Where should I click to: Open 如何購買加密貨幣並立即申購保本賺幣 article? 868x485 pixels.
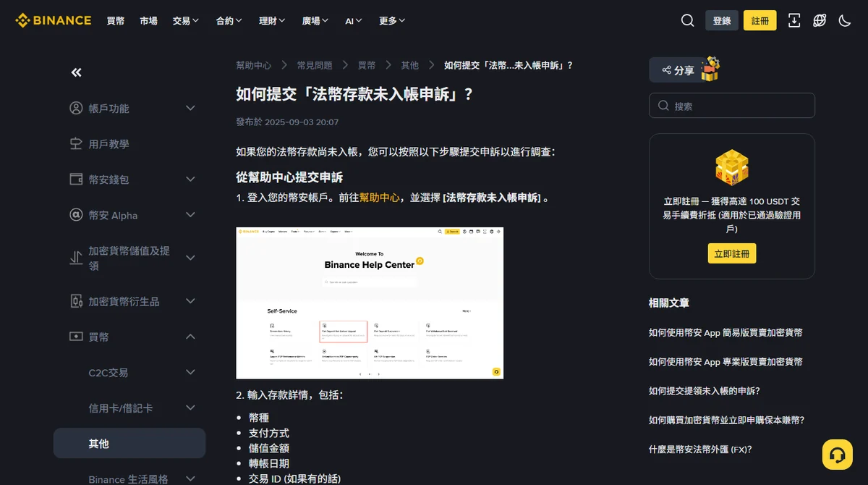[x=727, y=420]
